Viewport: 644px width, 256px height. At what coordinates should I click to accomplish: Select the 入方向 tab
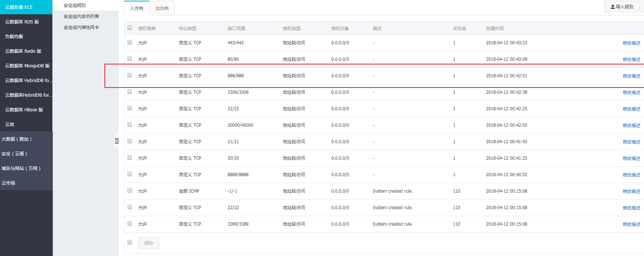click(x=136, y=8)
